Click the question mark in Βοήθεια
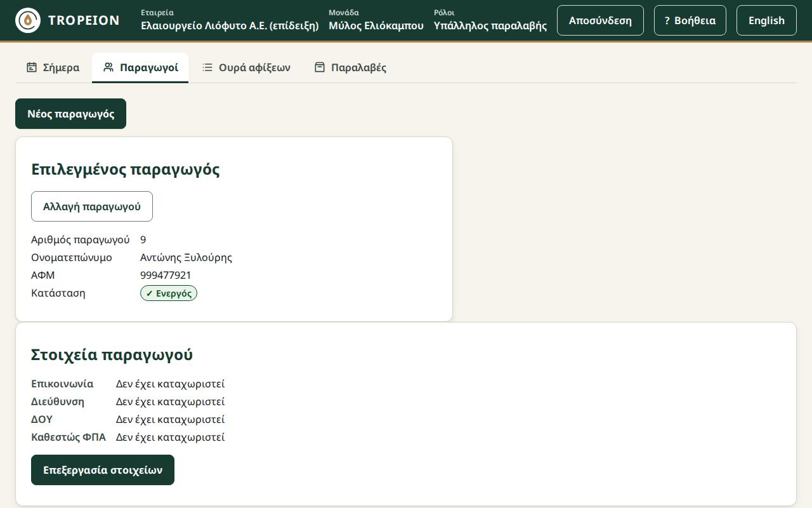Viewport: 812px width, 508px height. [667, 20]
